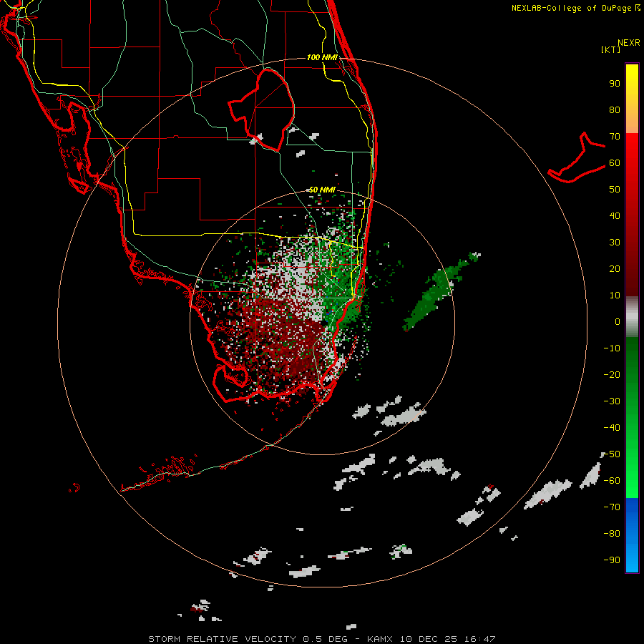This screenshot has width=644, height=644.
Task: Click the -50 value on the velocity scale
Action: pyautogui.click(x=612, y=454)
